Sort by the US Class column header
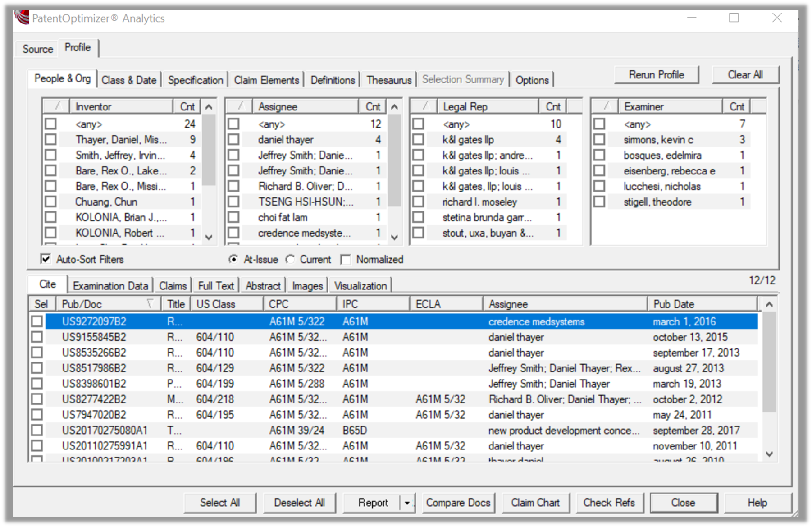The height and width of the screenshot is (527, 812). point(227,304)
